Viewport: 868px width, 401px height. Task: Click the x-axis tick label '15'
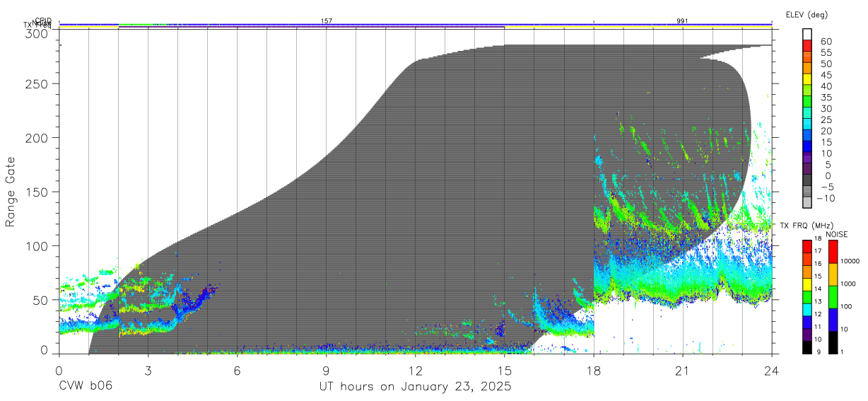(x=505, y=370)
